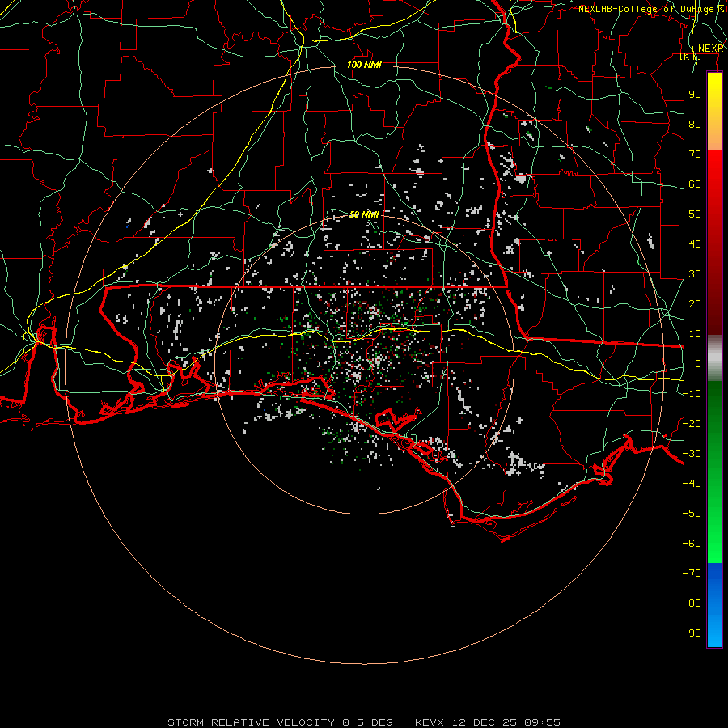The image size is (728, 728).
Task: Select the 0 value on the velocity scale
Action: 698,363
